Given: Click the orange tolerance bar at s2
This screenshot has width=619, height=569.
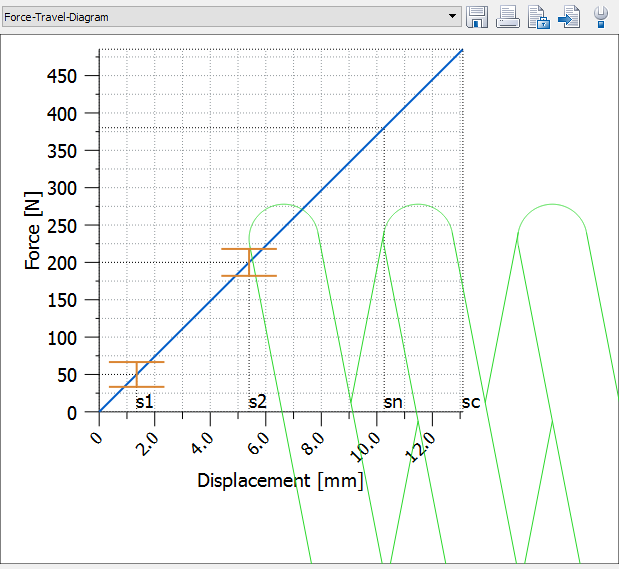Looking at the screenshot, I should [x=249, y=262].
